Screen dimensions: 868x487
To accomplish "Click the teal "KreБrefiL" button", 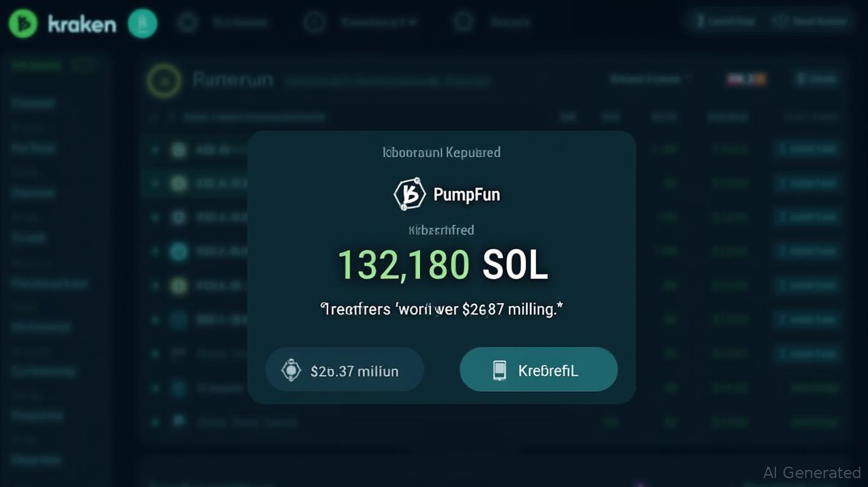I will 538,370.
